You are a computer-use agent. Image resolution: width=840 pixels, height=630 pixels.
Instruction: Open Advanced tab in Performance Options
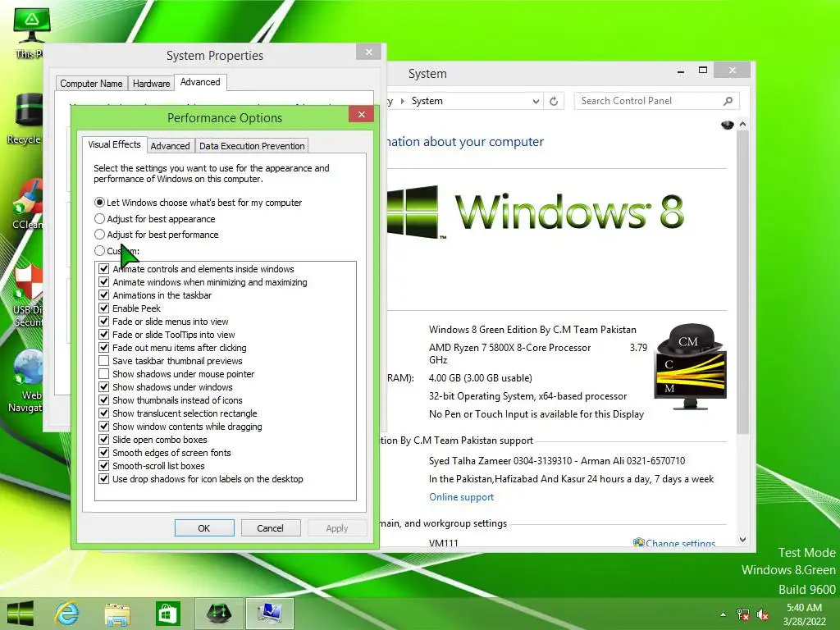click(170, 146)
